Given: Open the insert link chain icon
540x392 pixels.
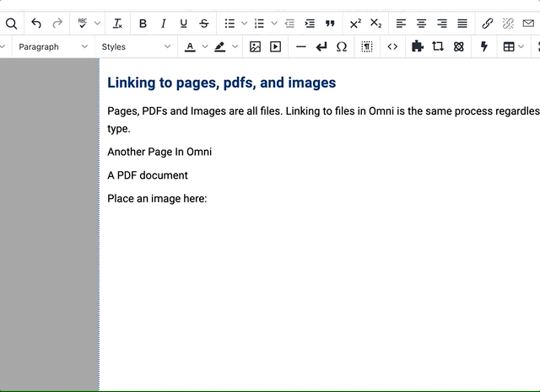Looking at the screenshot, I should [487, 24].
